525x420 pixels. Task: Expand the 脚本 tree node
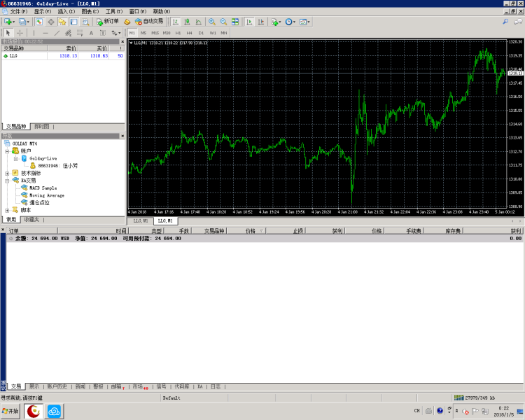click(7, 210)
